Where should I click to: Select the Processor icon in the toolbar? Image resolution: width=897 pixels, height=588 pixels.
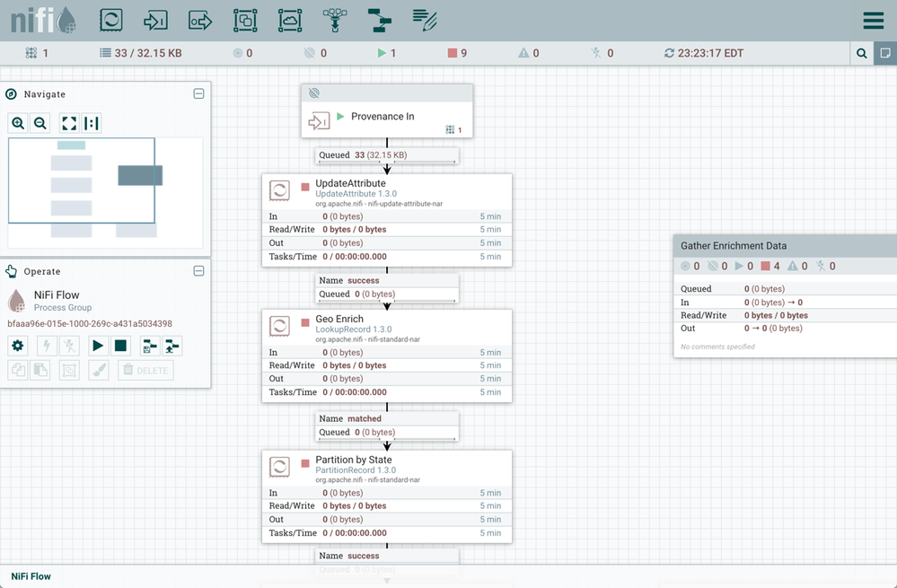(110, 20)
